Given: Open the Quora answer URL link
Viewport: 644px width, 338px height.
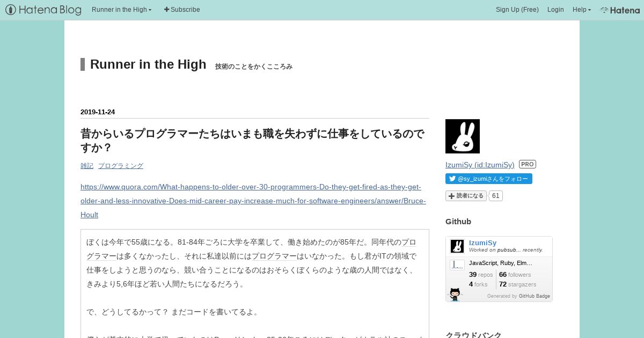Looking at the screenshot, I should tap(253, 201).
